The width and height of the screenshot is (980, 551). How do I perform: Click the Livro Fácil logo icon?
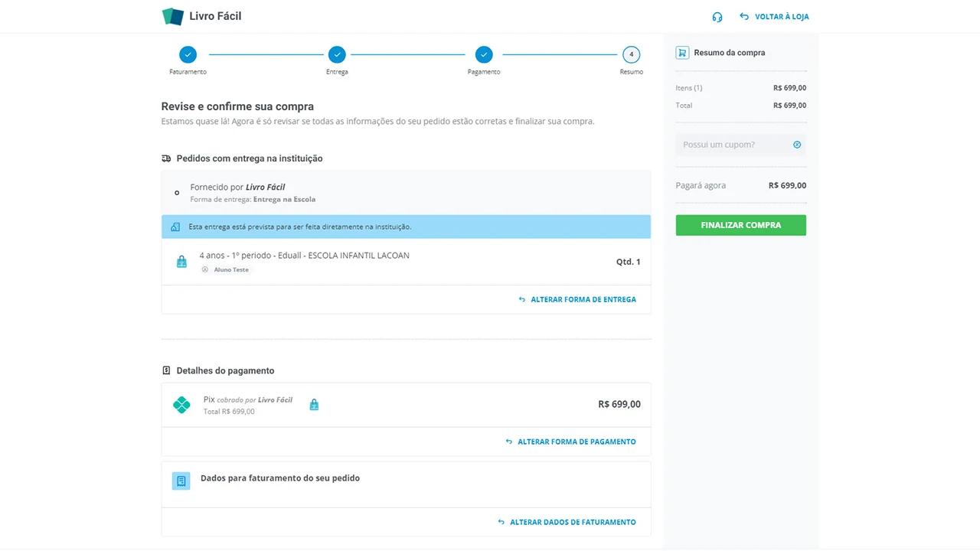[173, 16]
